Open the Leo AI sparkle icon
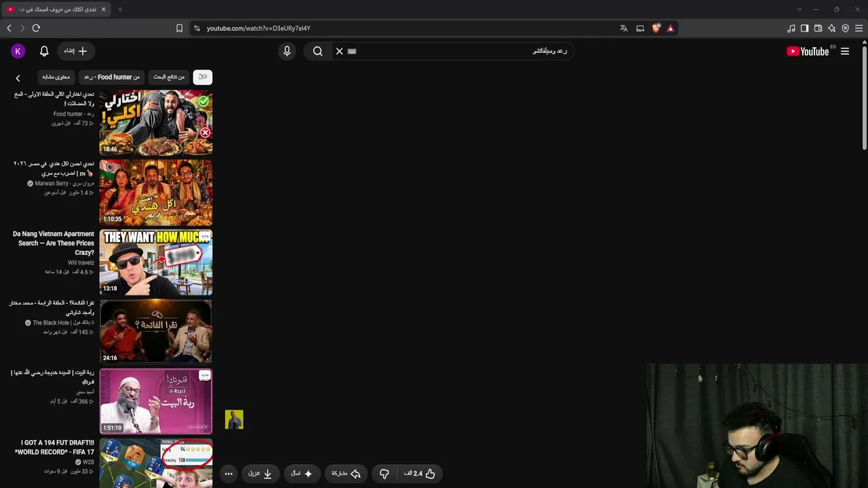 tap(831, 28)
